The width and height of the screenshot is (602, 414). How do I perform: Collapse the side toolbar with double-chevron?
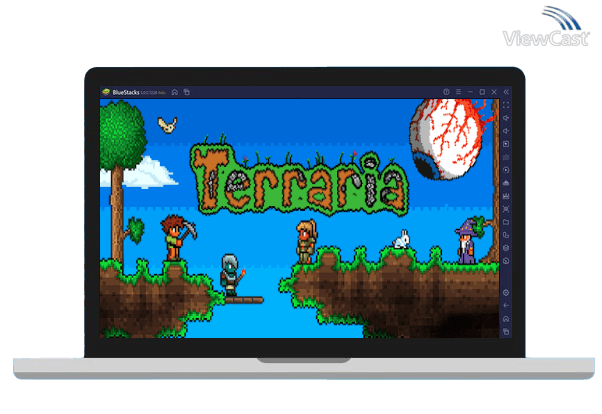pyautogui.click(x=506, y=92)
